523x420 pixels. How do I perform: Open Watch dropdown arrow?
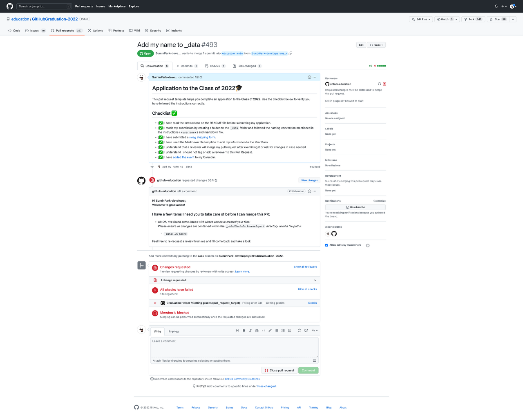click(x=456, y=19)
